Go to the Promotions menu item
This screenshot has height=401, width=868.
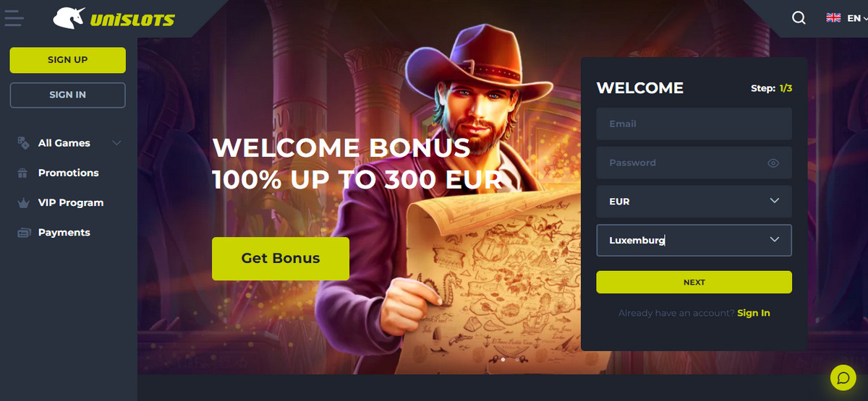click(x=68, y=173)
